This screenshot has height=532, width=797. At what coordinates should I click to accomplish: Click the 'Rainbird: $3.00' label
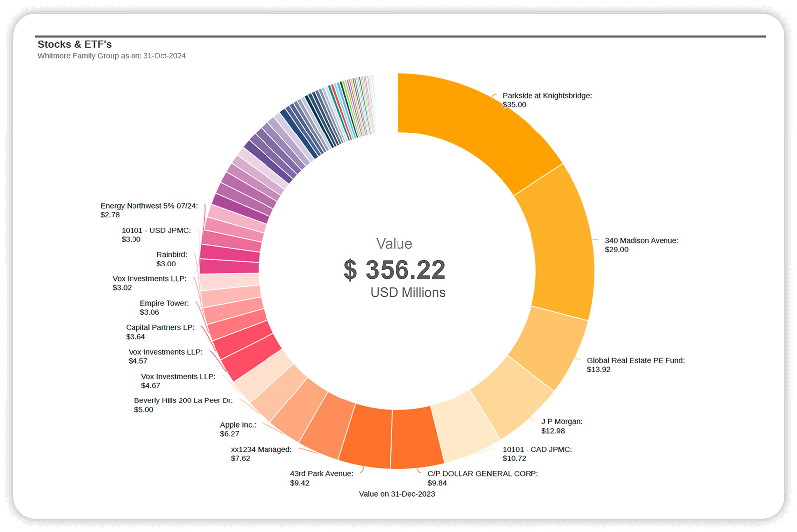[172, 259]
